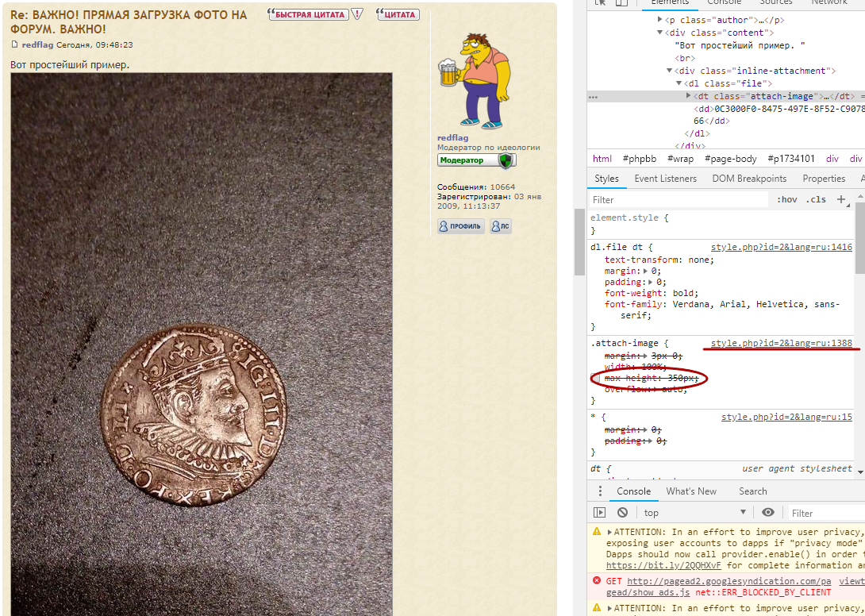865x616 pixels.
Task: Open style.php line 1388 source link
Action: point(781,344)
